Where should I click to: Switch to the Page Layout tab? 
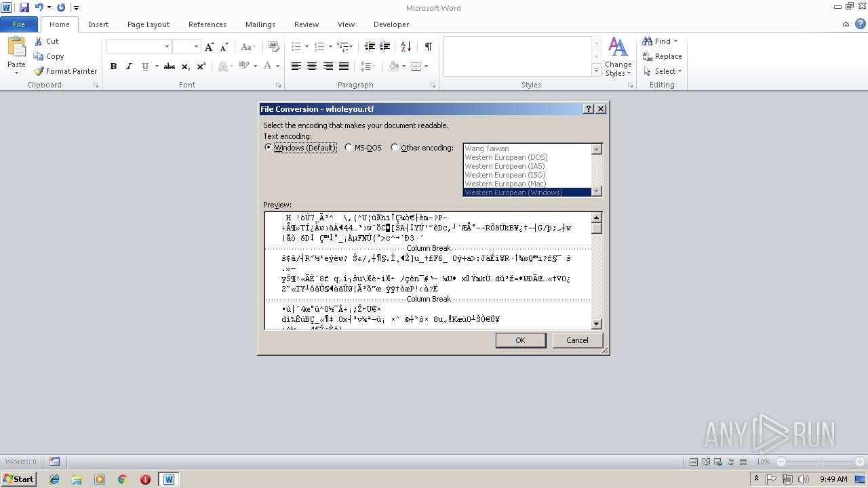tap(149, 24)
